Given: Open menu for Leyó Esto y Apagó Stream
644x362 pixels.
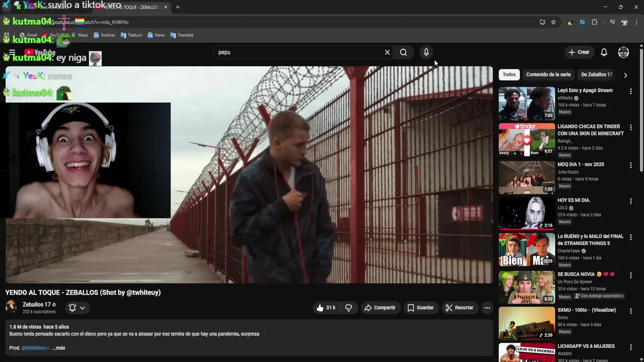Looking at the screenshot, I should click(630, 92).
